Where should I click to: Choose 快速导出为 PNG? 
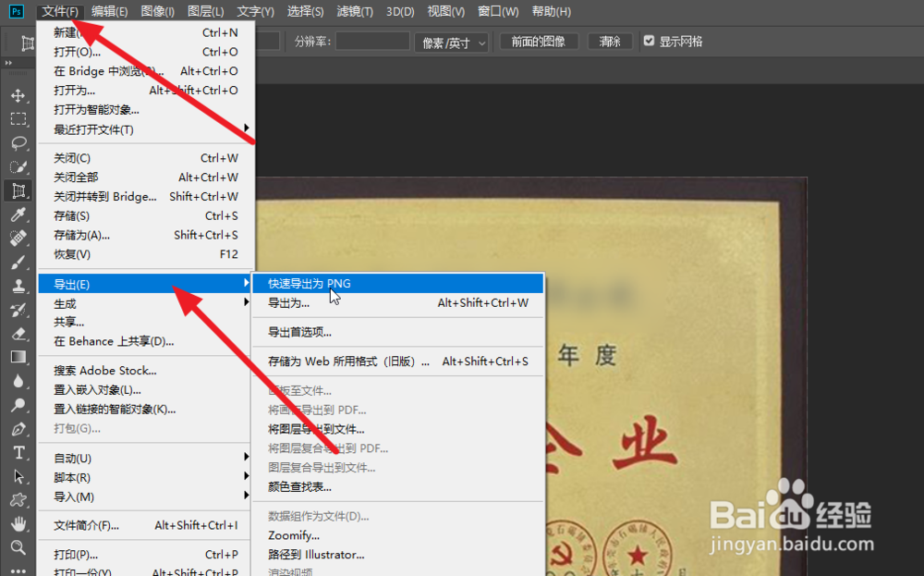coord(397,284)
